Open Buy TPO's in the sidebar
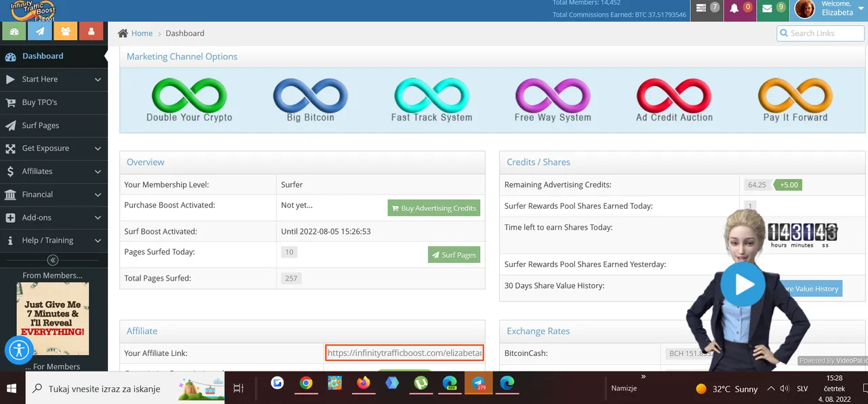The height and width of the screenshot is (404, 868). [54, 102]
